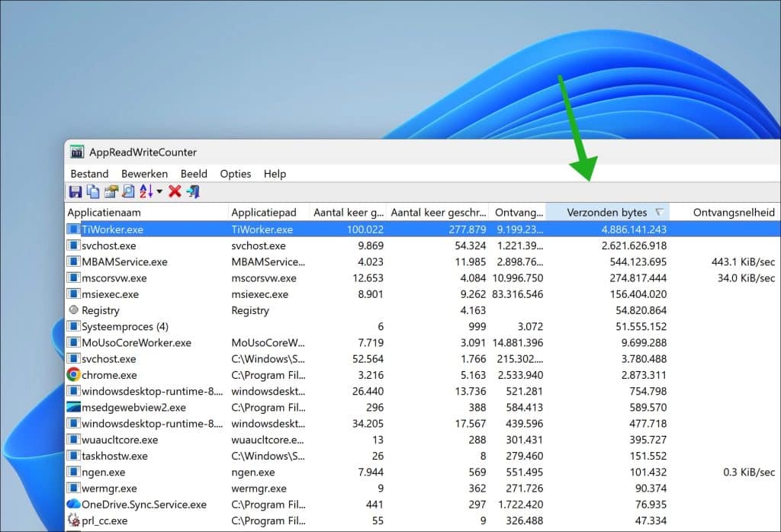Click the Save selected items floppy icon
This screenshot has width=781, height=532.
point(76,191)
